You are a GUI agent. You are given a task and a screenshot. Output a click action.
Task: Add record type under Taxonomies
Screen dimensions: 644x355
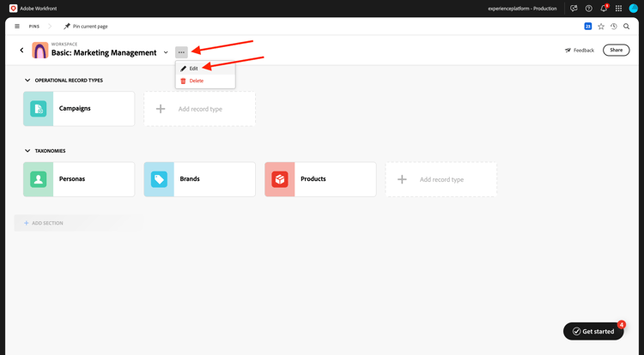(441, 179)
